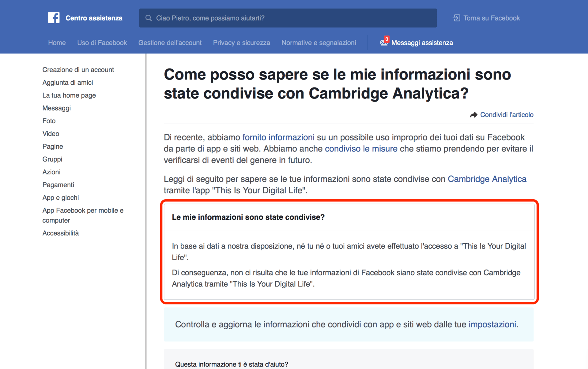Select Creazione di un account
The height and width of the screenshot is (369, 588).
click(x=78, y=70)
